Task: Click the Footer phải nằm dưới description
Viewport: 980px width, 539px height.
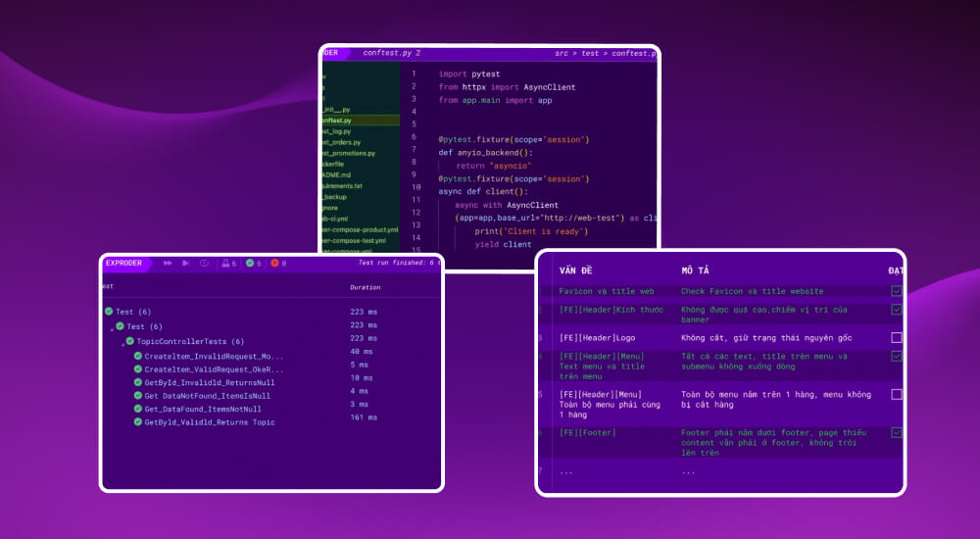Action: coord(774,443)
